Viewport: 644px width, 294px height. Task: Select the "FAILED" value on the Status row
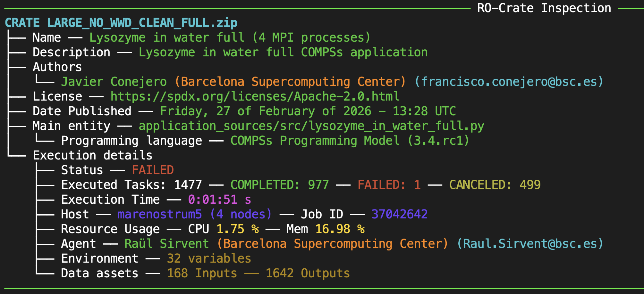click(153, 170)
